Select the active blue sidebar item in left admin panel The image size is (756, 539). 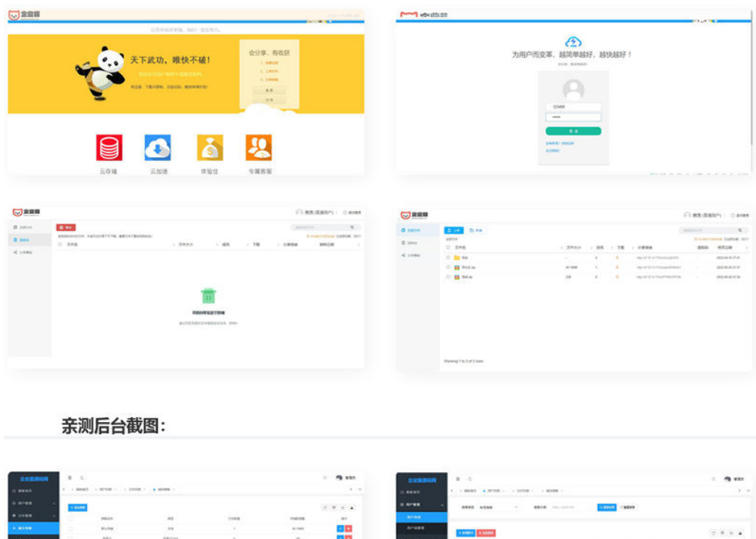pyautogui.click(x=34, y=528)
